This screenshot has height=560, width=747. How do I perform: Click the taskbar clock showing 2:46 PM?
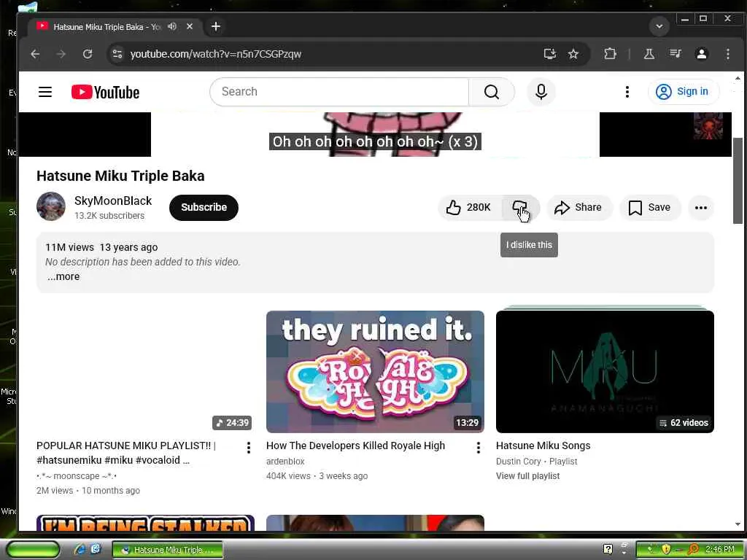[x=720, y=550]
